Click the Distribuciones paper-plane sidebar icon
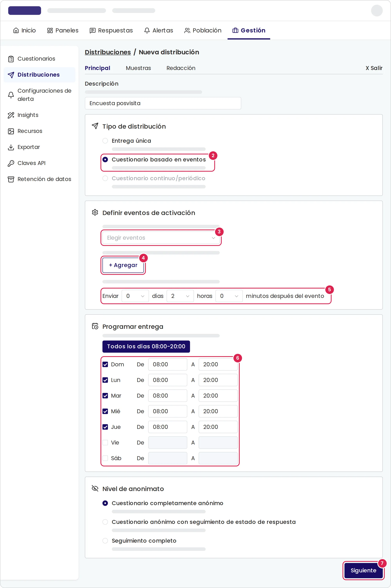 11,75
